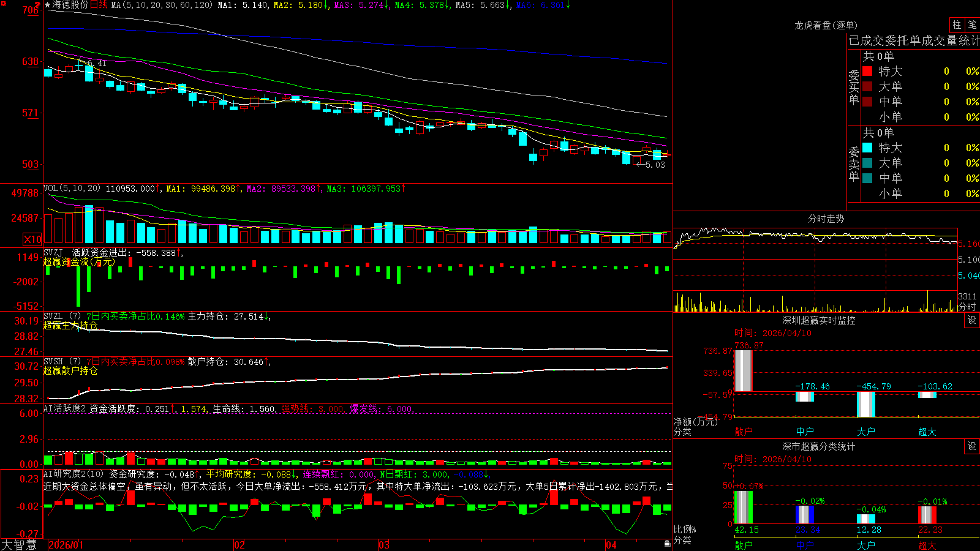Click the 5.03 low price label
980x551 pixels.
pyautogui.click(x=655, y=165)
